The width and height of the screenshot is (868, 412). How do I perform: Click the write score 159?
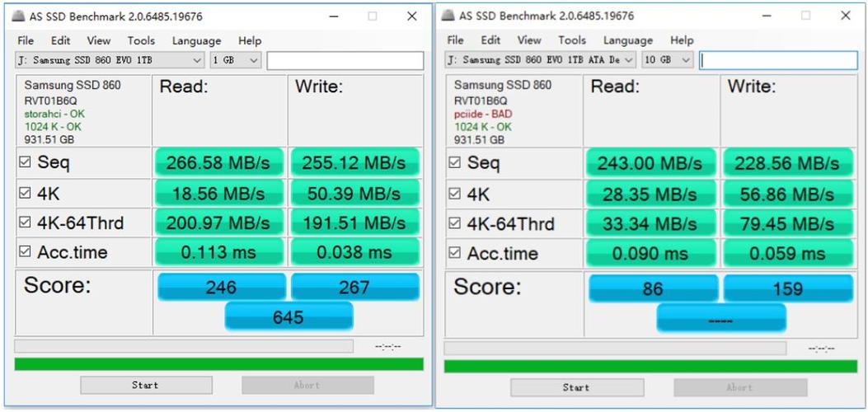pyautogui.click(x=788, y=288)
